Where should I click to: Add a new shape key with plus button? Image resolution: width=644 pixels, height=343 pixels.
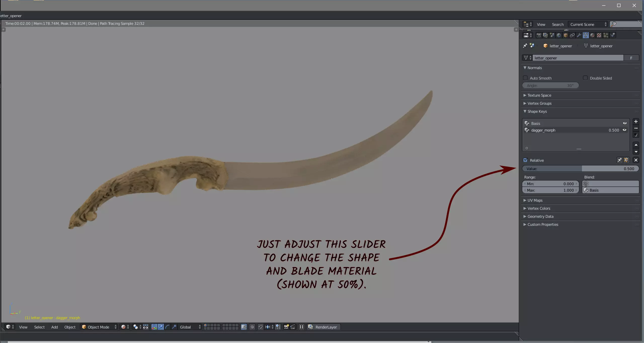(636, 122)
